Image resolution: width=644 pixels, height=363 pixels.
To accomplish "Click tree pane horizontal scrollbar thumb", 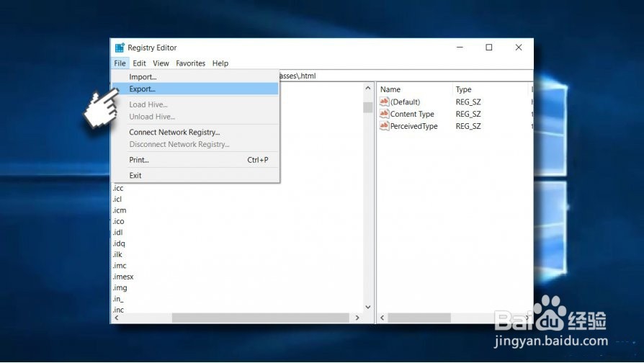I will pos(260,318).
